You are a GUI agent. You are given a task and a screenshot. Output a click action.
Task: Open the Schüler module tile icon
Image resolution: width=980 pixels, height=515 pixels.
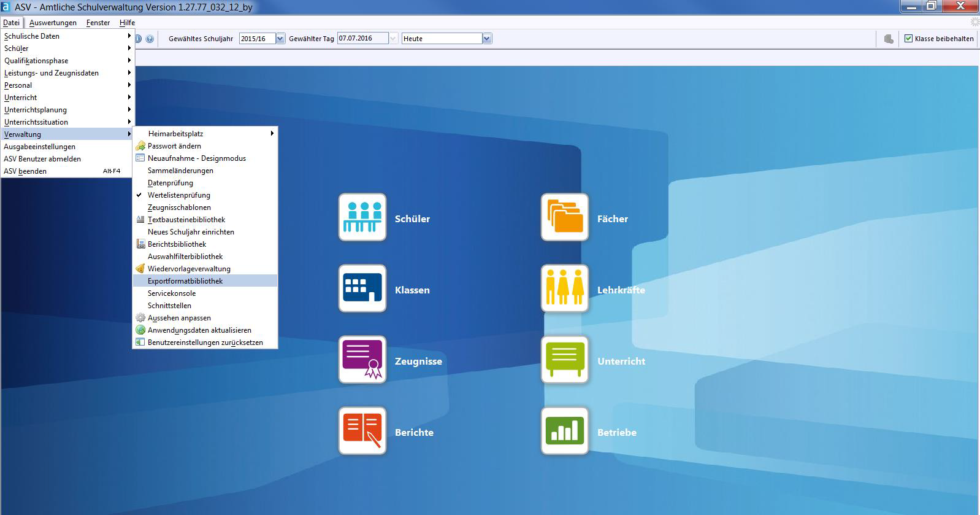(362, 217)
